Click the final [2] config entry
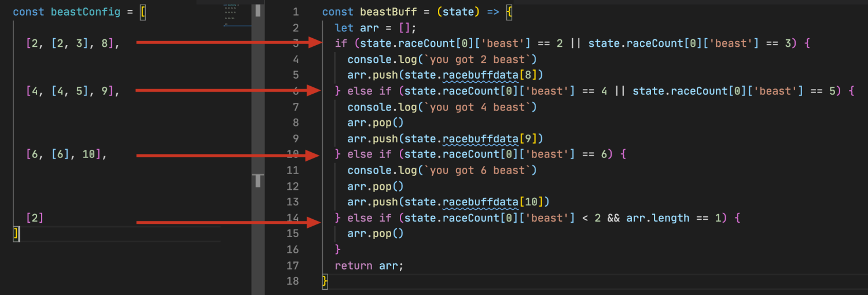This screenshot has width=868, height=295. [35, 218]
